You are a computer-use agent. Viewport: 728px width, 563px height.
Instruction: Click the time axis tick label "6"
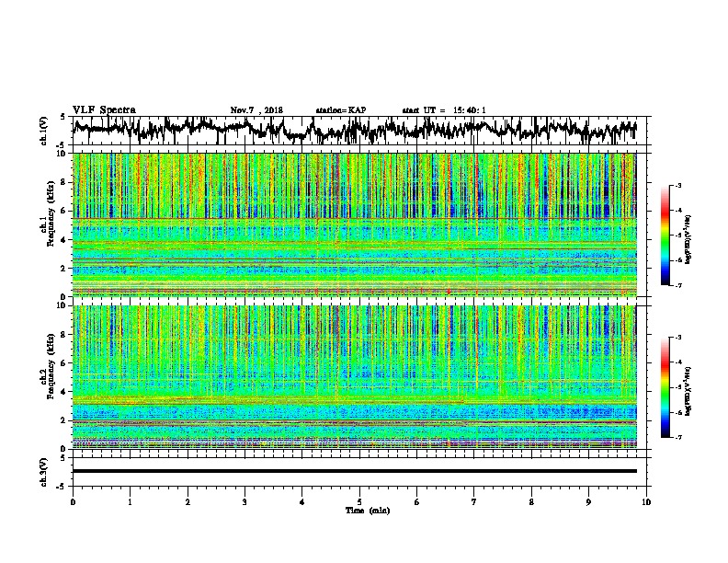coord(417,502)
